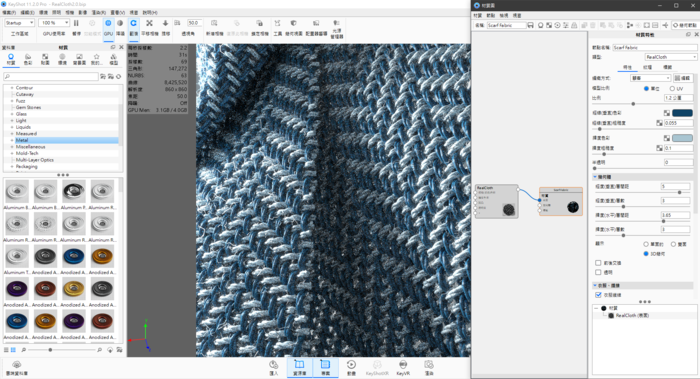
Task: Select the Pan camera tool
Action: (150, 23)
